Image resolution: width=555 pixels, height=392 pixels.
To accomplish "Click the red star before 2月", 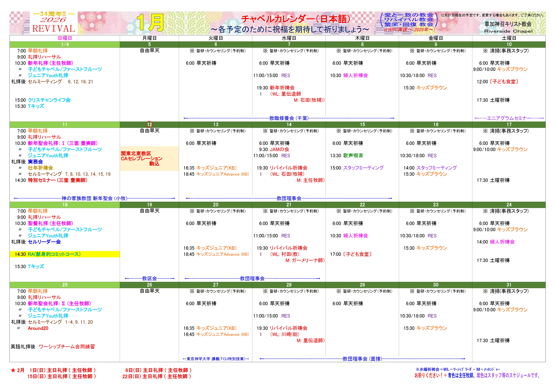I will (x=13, y=370).
